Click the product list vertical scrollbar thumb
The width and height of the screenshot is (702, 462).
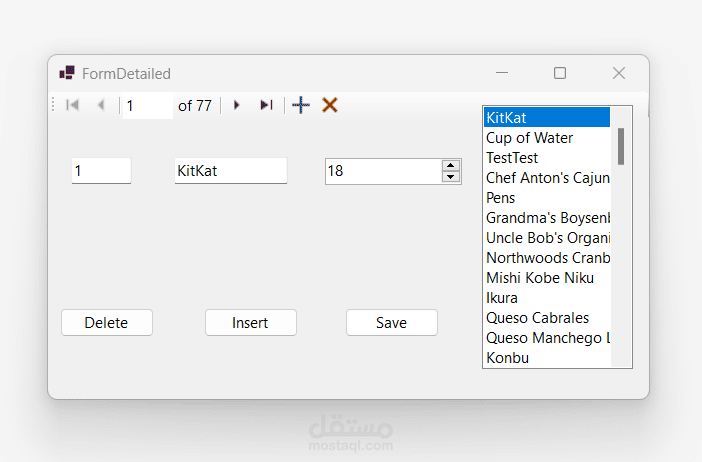pos(621,146)
